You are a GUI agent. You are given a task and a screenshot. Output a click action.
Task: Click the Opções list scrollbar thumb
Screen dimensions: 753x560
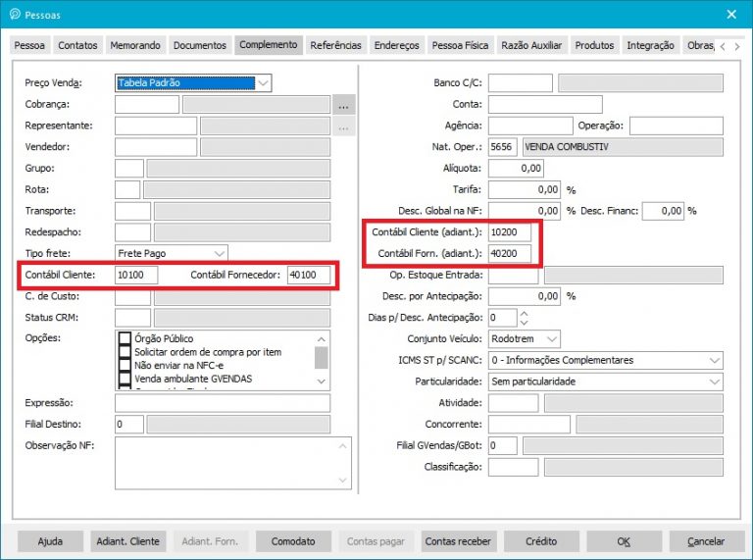click(x=322, y=357)
